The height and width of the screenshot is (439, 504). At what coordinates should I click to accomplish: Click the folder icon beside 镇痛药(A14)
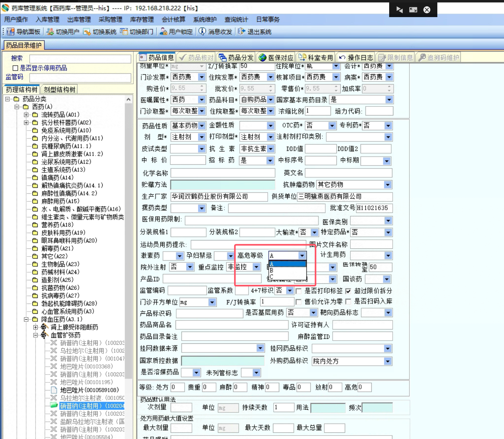click(35, 178)
